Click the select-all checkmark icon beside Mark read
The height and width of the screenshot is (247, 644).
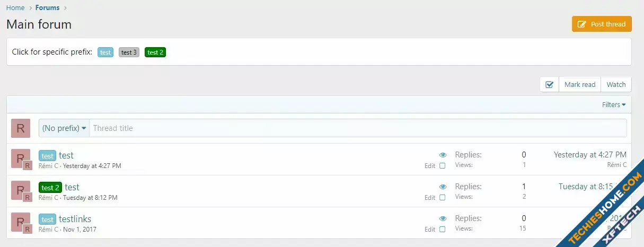tap(549, 85)
